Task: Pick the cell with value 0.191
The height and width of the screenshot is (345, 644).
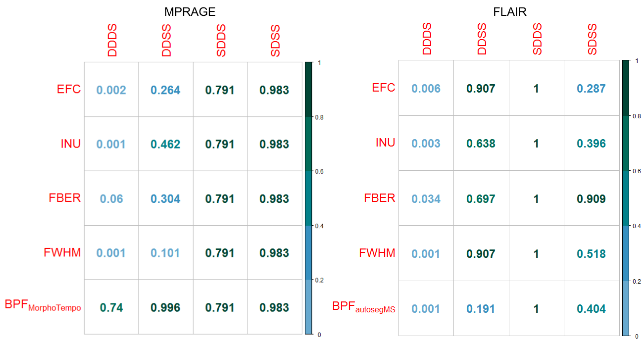Action: [x=481, y=309]
